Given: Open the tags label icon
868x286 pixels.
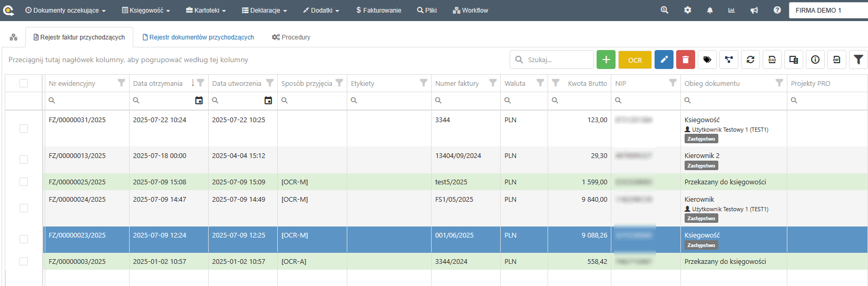Looking at the screenshot, I should point(707,60).
